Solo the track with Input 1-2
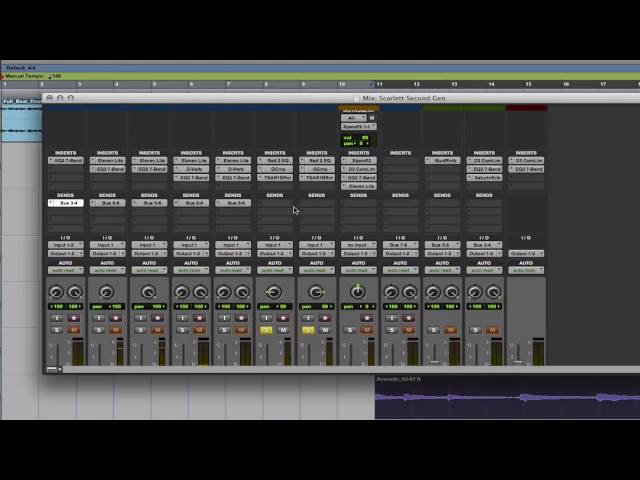The width and height of the screenshot is (640, 480). click(57, 330)
